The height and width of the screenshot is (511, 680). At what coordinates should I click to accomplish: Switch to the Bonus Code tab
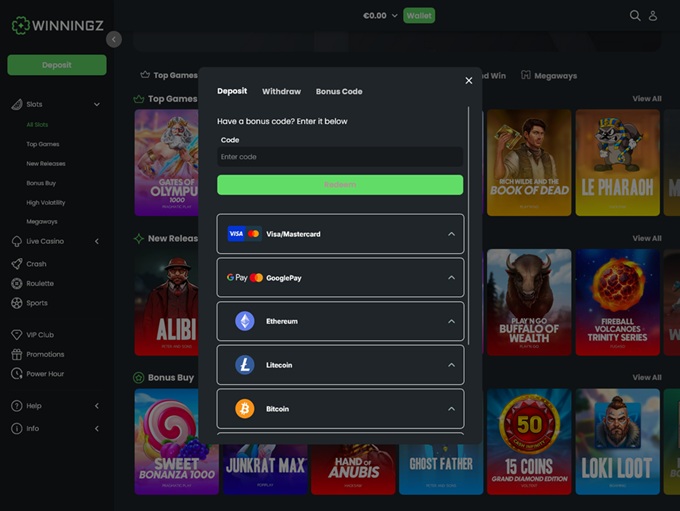click(339, 91)
